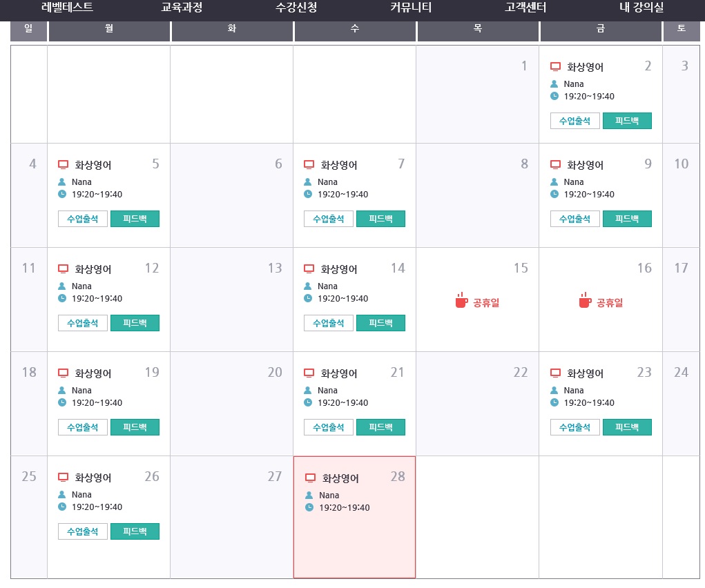Click the monitor icon on the 14th
Image resolution: width=705 pixels, height=588 pixels.
(x=309, y=269)
